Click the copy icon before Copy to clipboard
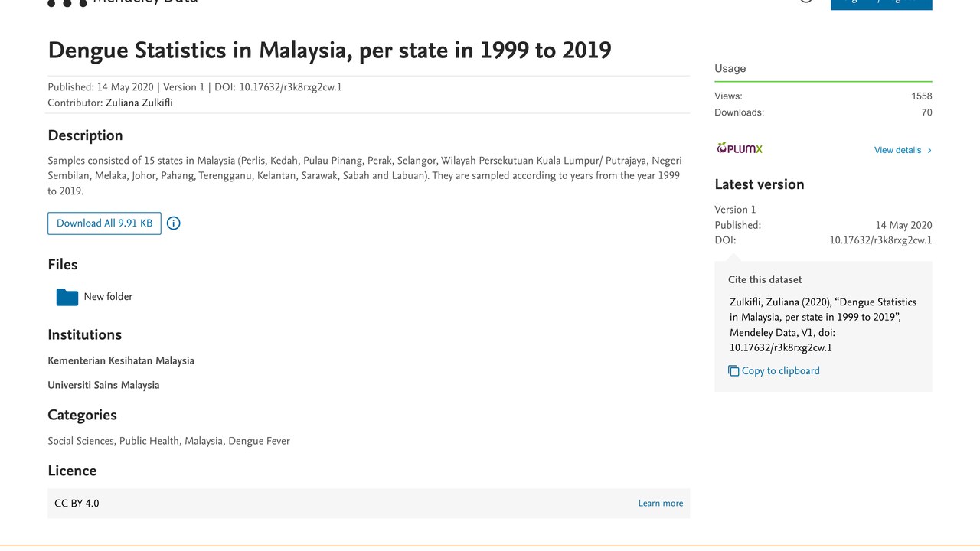This screenshot has width=980, height=551. (733, 371)
